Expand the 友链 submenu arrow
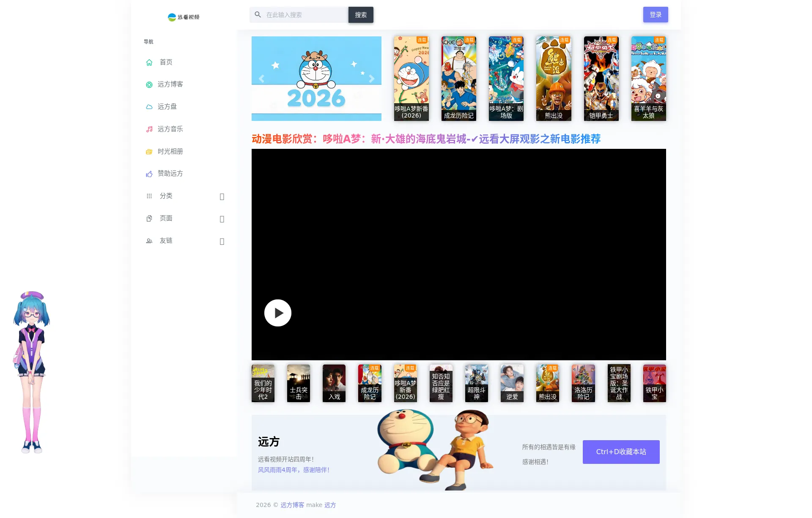Image resolution: width=812 pixels, height=518 pixels. [x=222, y=241]
